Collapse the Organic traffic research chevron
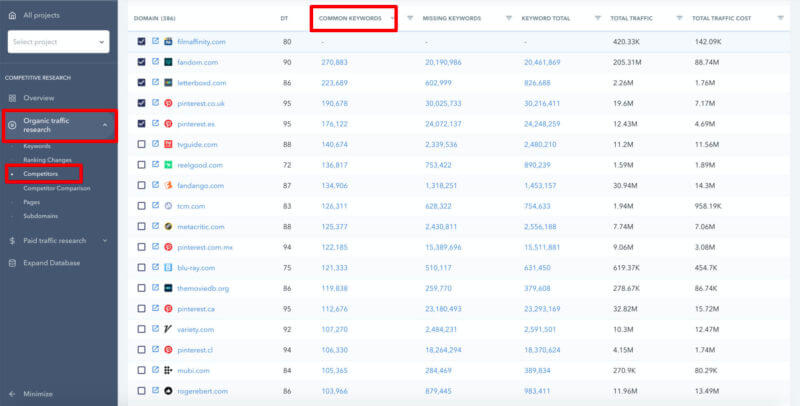Image resolution: width=800 pixels, height=406 pixels. 105,125
